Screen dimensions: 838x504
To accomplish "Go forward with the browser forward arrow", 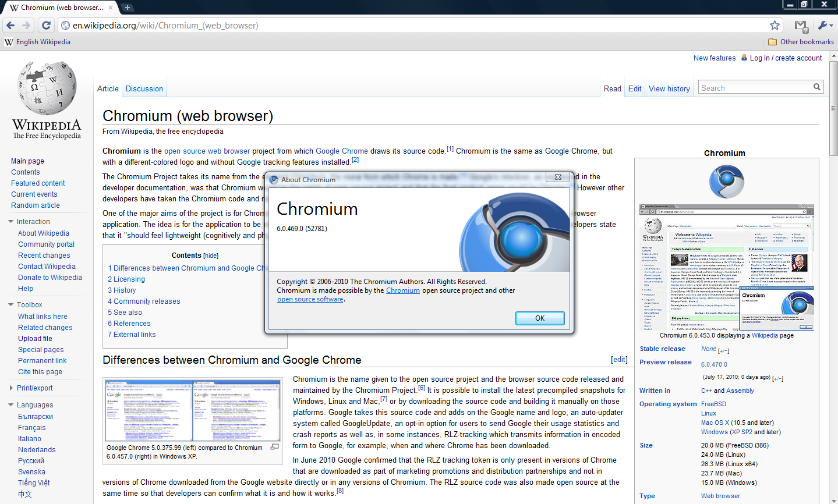I will [26, 25].
